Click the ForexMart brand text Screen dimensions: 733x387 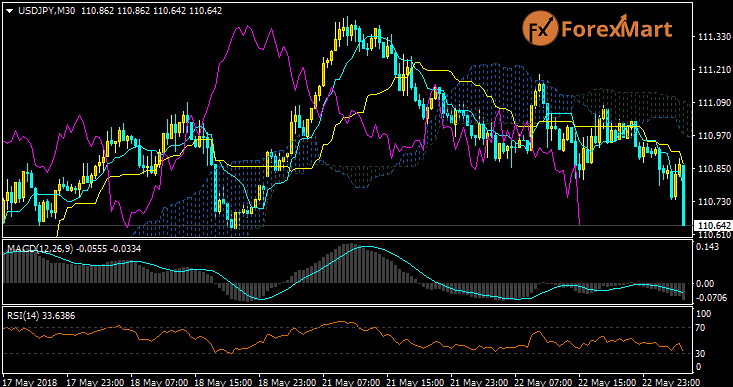(x=616, y=29)
